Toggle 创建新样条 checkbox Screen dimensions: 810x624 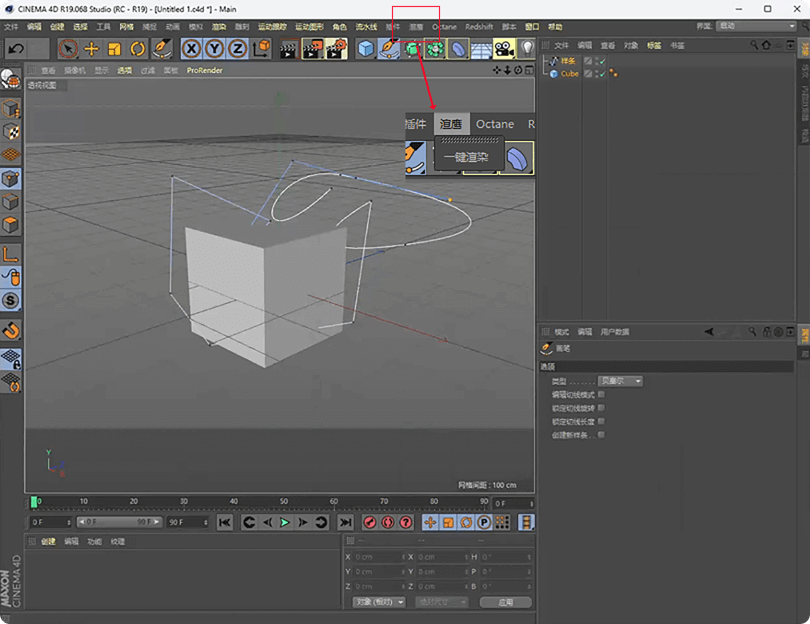(601, 435)
